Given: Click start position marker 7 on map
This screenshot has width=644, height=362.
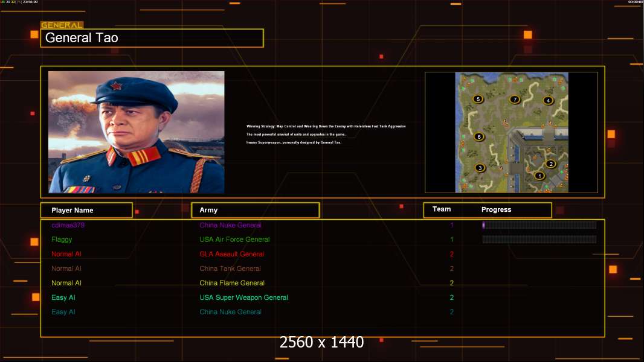Looking at the screenshot, I should pos(515,100).
